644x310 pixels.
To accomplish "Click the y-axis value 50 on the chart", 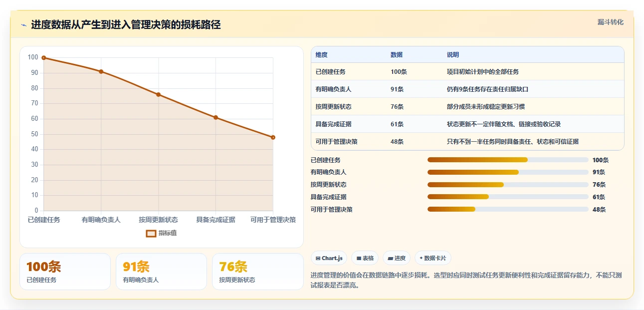I will point(34,134).
